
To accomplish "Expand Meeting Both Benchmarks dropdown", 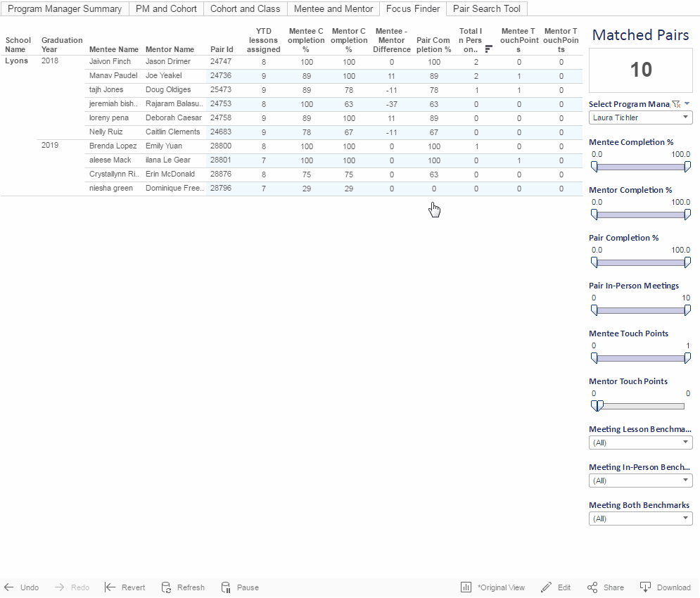I will coord(640,519).
